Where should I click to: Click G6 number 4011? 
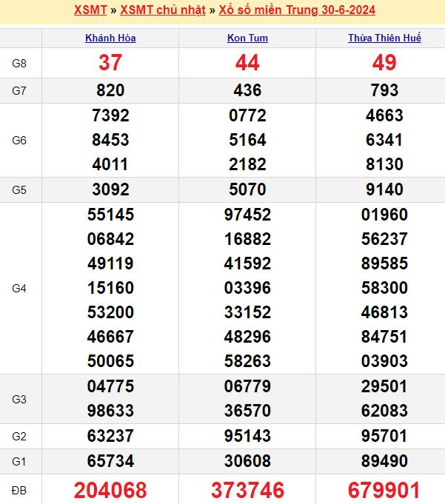(x=110, y=164)
